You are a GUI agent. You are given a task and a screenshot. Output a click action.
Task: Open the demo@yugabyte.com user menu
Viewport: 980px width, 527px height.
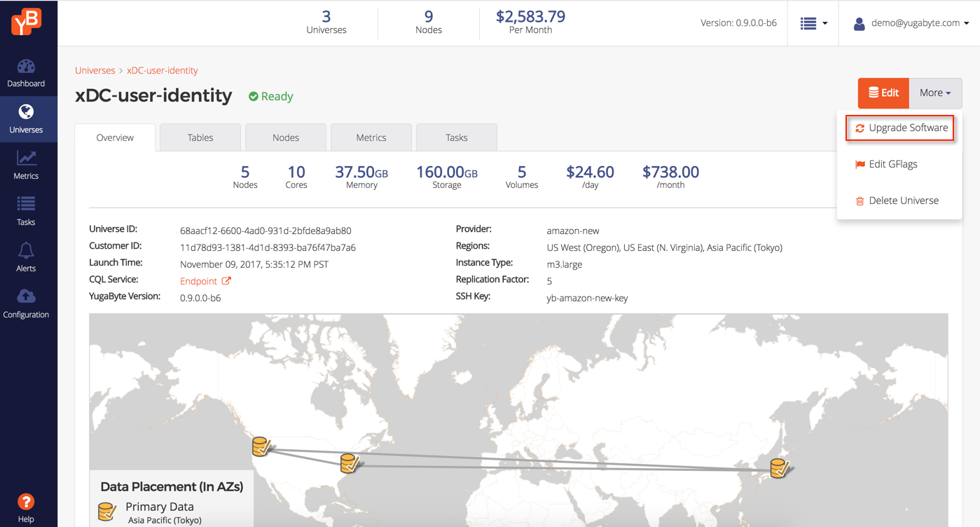pyautogui.click(x=911, y=23)
